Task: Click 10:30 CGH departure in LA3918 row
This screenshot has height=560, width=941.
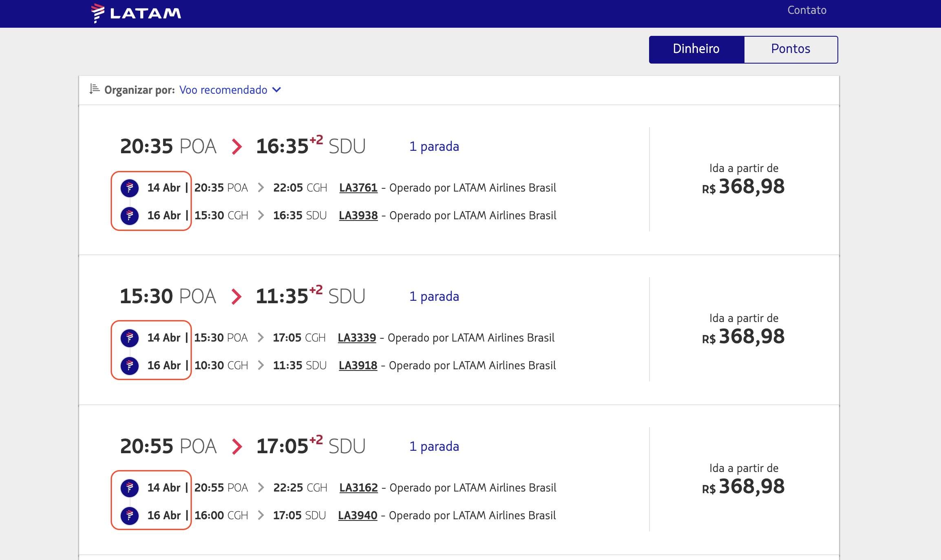Action: point(221,366)
